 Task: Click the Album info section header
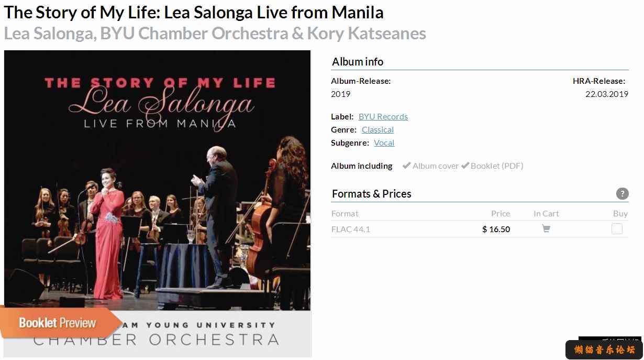[358, 62]
